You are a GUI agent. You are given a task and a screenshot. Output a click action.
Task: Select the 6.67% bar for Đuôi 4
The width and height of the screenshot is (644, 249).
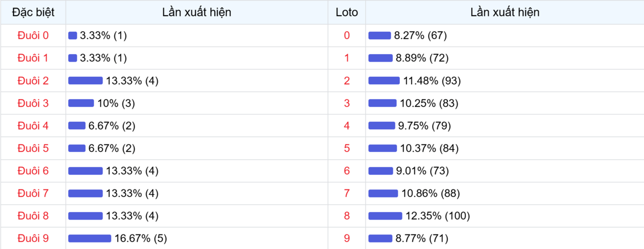[x=77, y=126]
